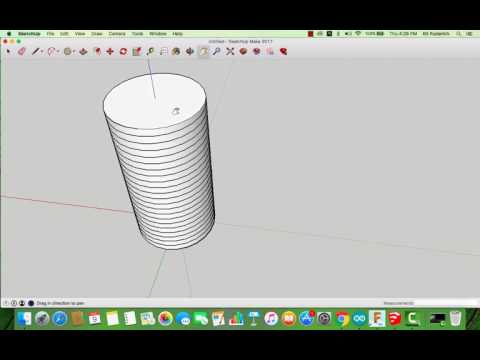Click the clock in menu bar
Screen dimensions: 480x360
403,34
